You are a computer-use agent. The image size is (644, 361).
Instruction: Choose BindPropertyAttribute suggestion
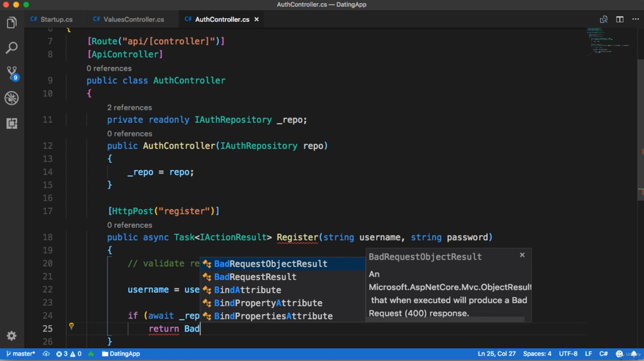283,303
